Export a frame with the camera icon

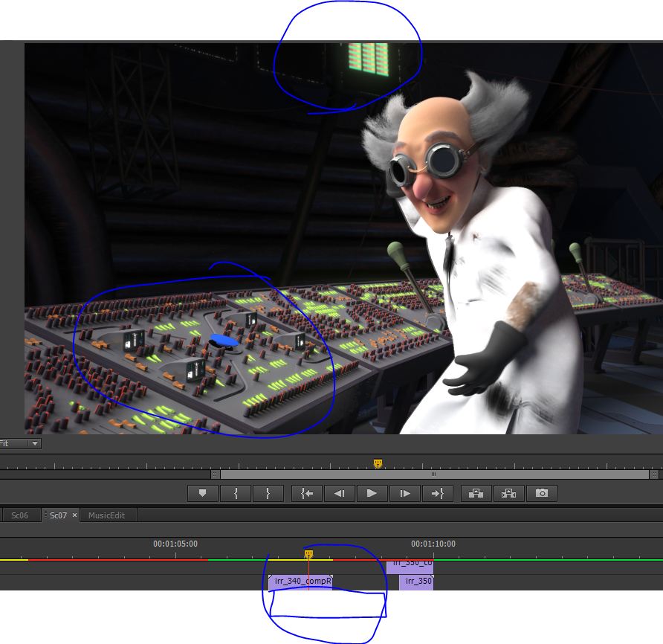(x=542, y=493)
